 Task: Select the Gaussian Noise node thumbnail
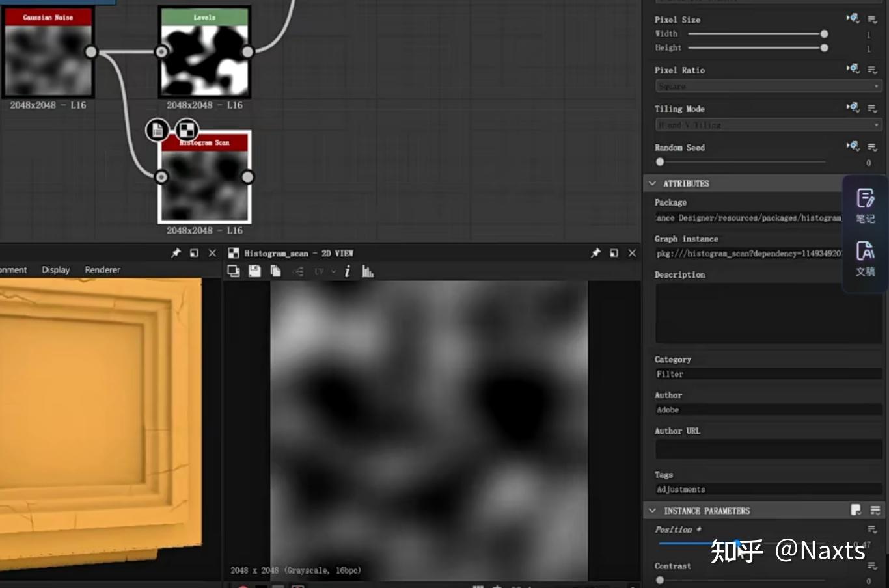tap(48, 60)
